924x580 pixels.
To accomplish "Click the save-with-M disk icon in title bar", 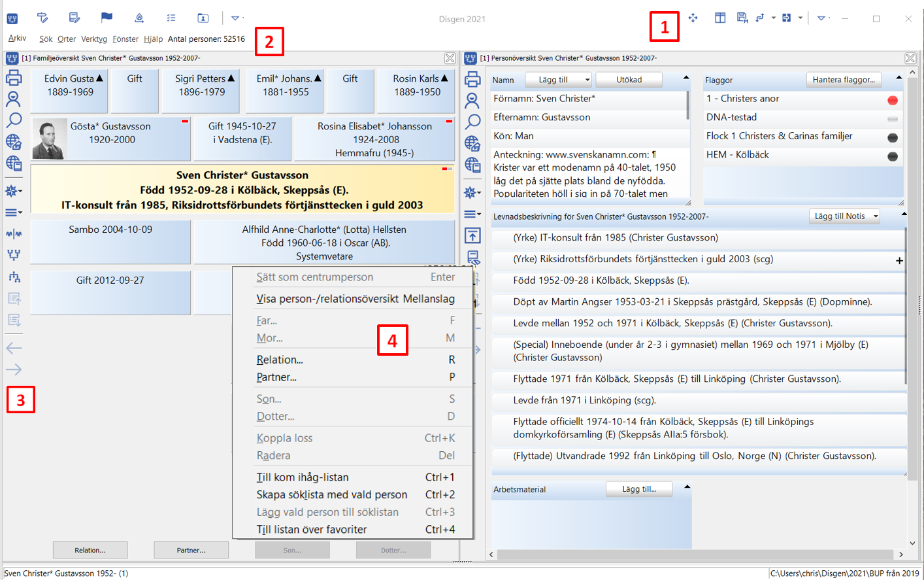I will 742,18.
